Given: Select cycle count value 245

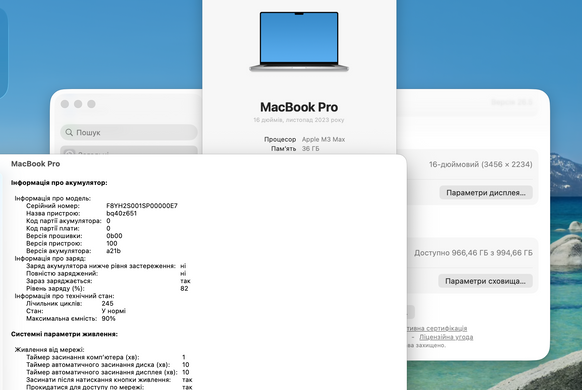Looking at the screenshot, I should (107, 303).
